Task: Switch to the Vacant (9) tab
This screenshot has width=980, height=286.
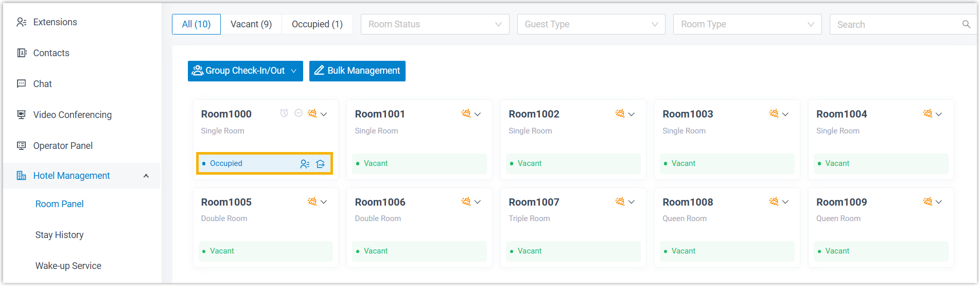Action: 251,24
